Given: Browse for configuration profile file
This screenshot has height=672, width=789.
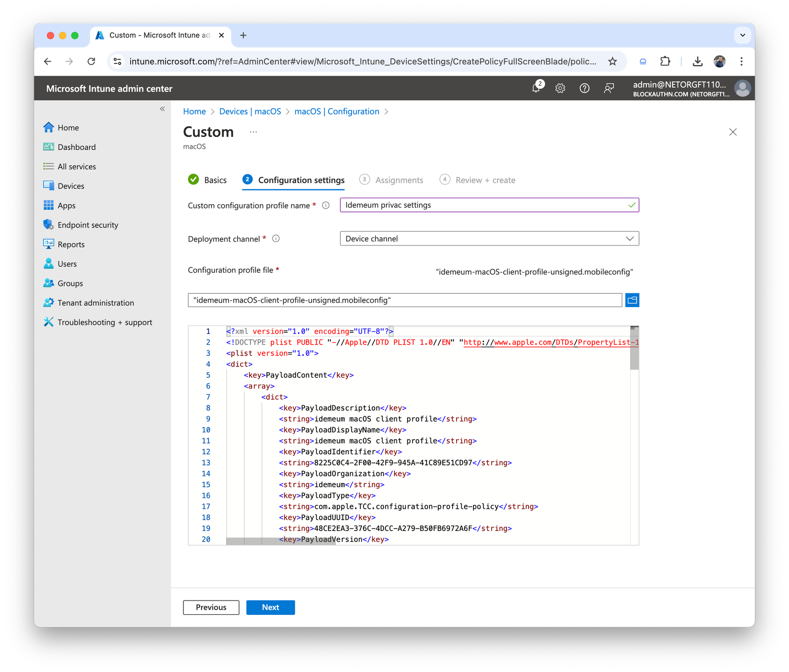Looking at the screenshot, I should 632,300.
